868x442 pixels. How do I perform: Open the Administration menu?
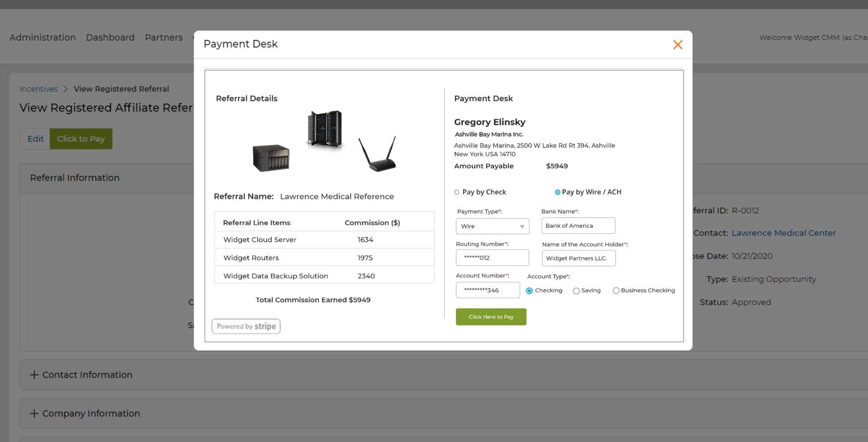[42, 38]
